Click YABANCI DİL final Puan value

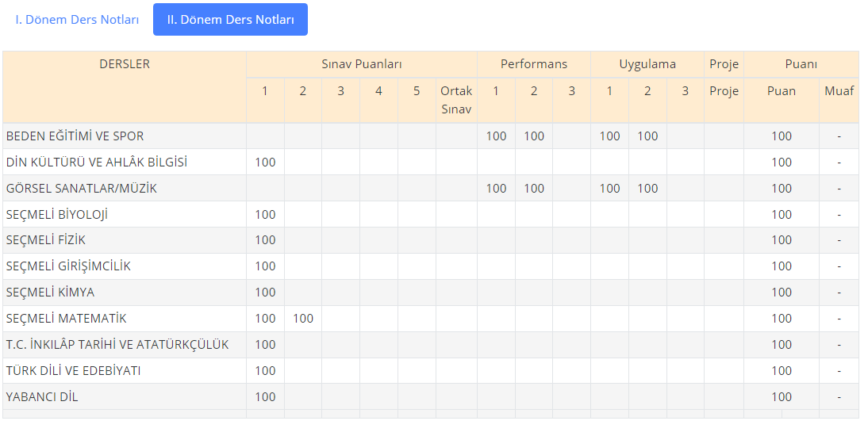coord(781,396)
